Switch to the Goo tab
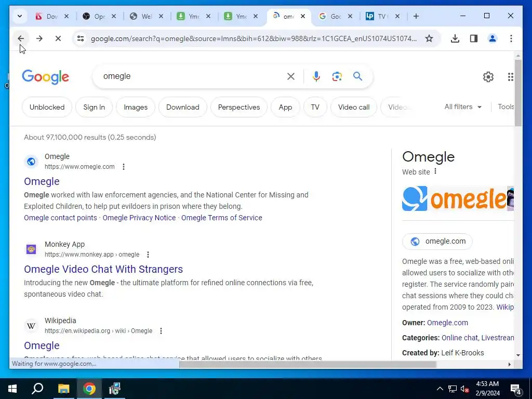This screenshot has height=399, width=532. tap(331, 16)
